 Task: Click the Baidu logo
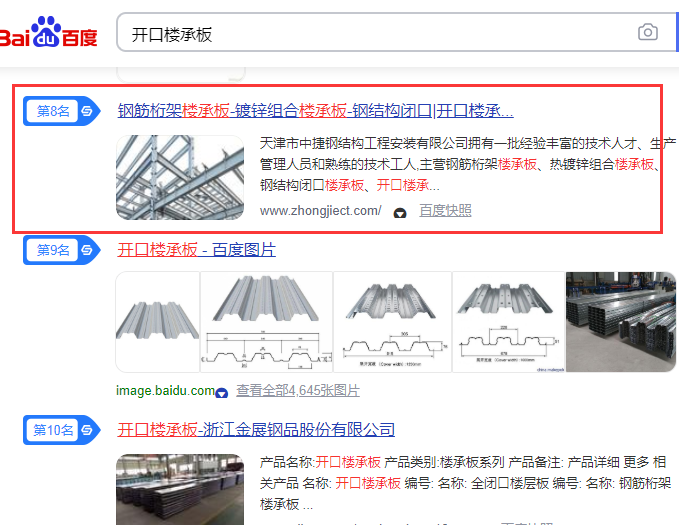[x=48, y=32]
